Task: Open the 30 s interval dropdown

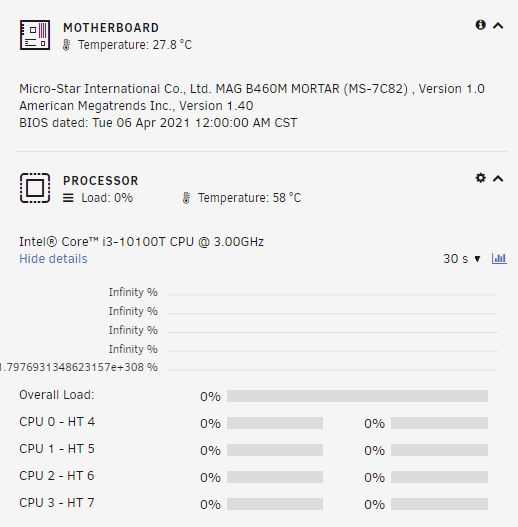Action: tap(462, 259)
